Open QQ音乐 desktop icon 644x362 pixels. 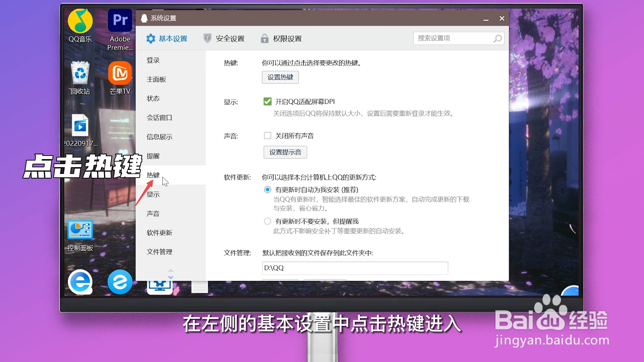80,25
